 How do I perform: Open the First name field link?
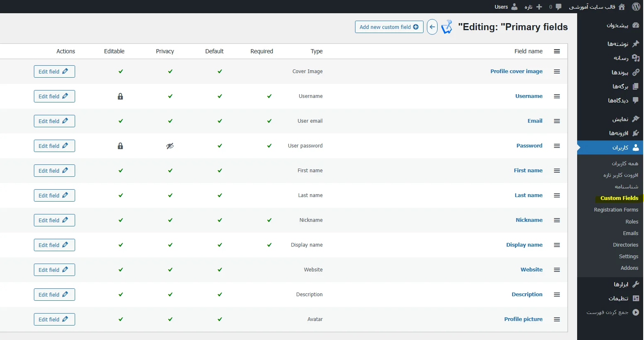(528, 170)
